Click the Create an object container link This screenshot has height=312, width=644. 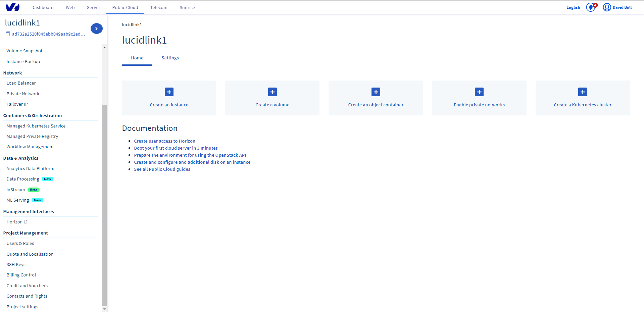(376, 105)
